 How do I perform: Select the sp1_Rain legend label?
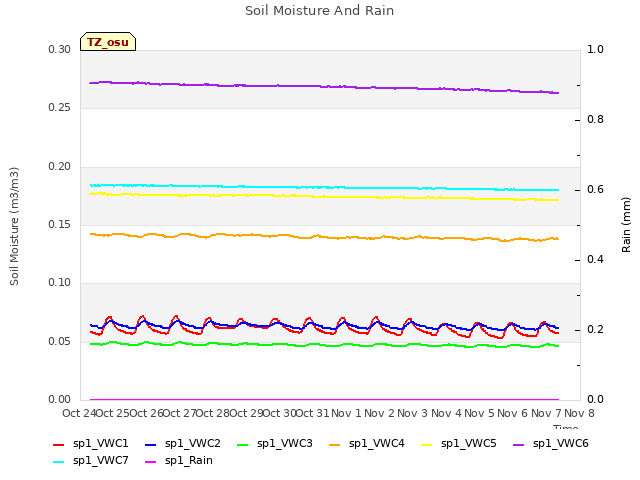189,461
